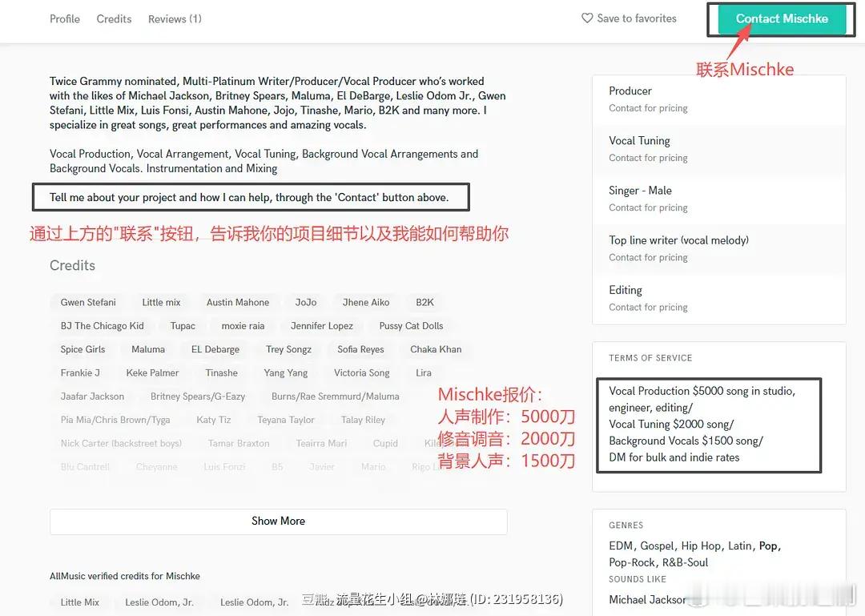Click the Michael Jackson sounds-like entry
The height and width of the screenshot is (616, 865).
(648, 599)
